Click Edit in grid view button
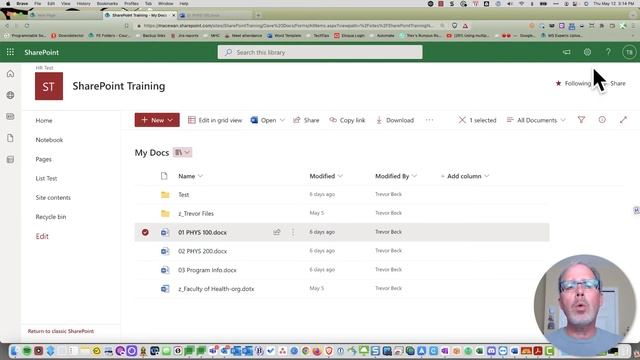The width and height of the screenshot is (640, 360). click(215, 120)
